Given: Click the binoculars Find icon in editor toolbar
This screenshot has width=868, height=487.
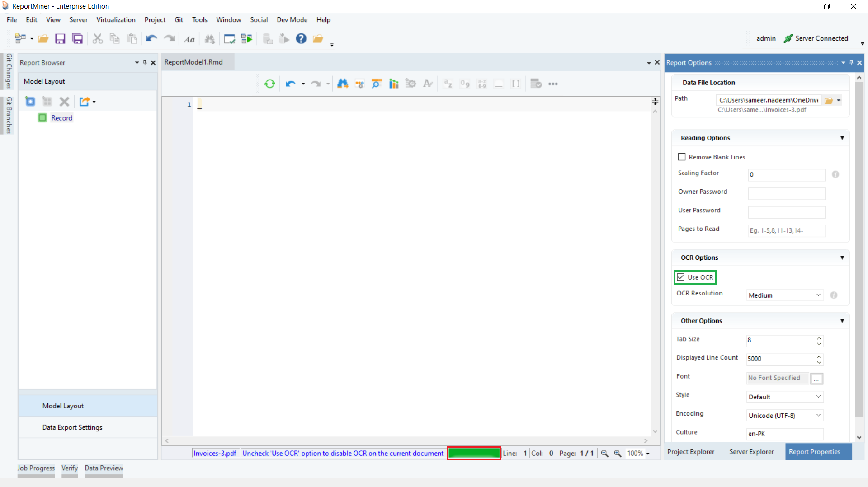Looking at the screenshot, I should [343, 84].
